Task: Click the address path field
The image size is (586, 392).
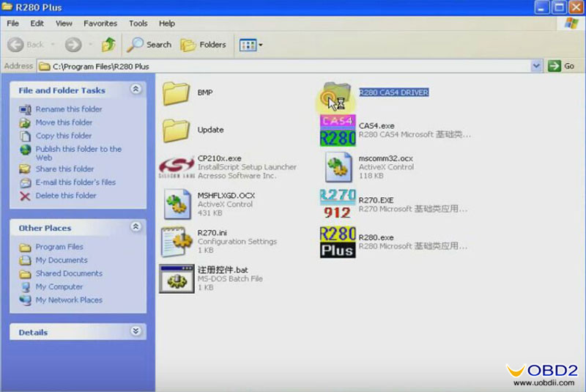Action: (284, 66)
